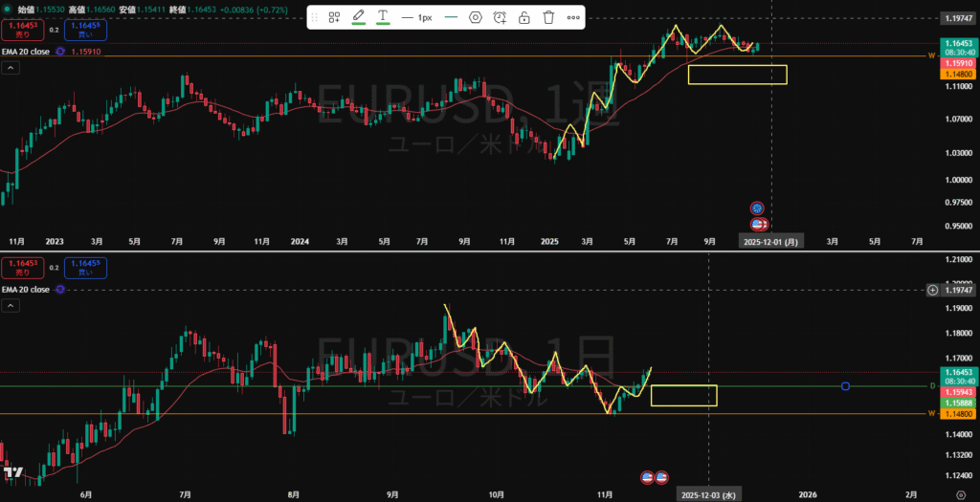Image resolution: width=980 pixels, height=502 pixels.
Task: Click the blue 買い buy button on daily chart
Action: [x=86, y=267]
